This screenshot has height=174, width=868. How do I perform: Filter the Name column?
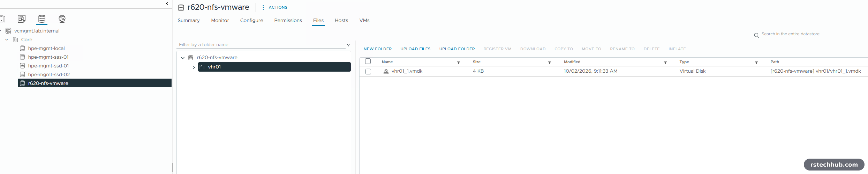(x=459, y=63)
